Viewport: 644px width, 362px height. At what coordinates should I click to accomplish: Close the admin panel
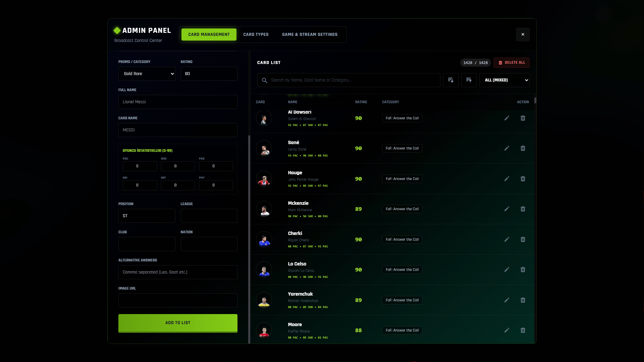[523, 35]
